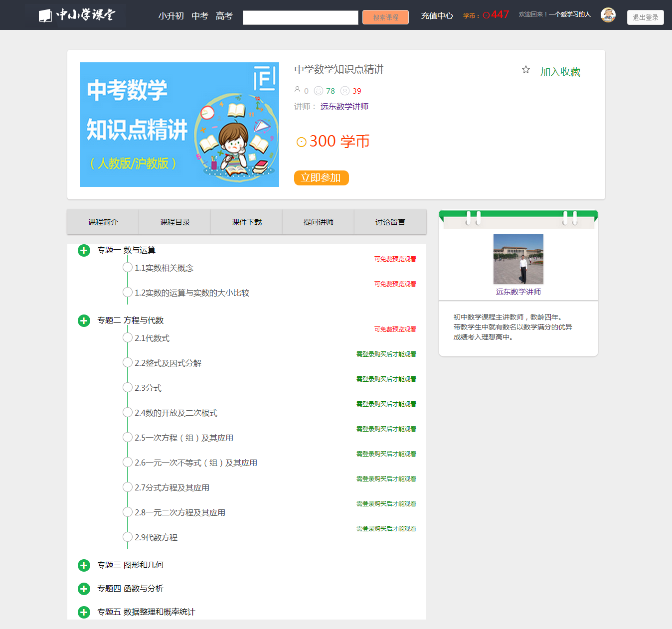The image size is (672, 629).
Task: Click 需登录购买后才能观看 for lesson 2.2
Action: point(386,354)
